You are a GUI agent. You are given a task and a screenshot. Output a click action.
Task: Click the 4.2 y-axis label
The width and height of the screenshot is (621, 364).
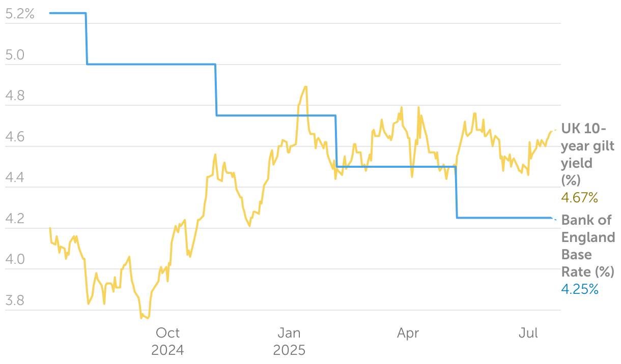(x=14, y=219)
